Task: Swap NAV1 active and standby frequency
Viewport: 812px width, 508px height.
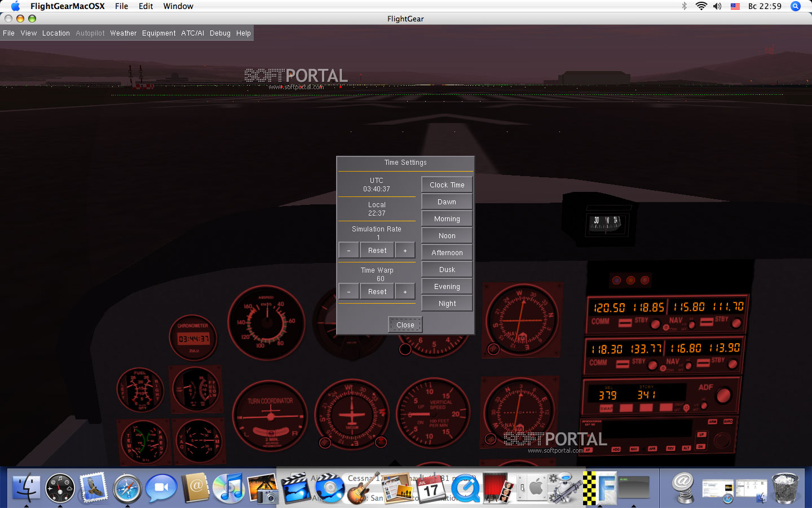Action: tap(707, 322)
